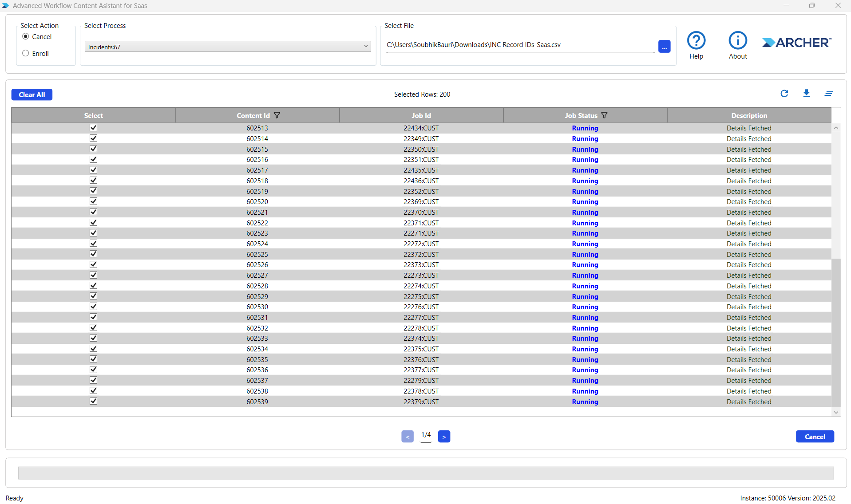Click Job Id cell 22278:CUST
Viewport: 851px width, 504px height.
(421, 328)
